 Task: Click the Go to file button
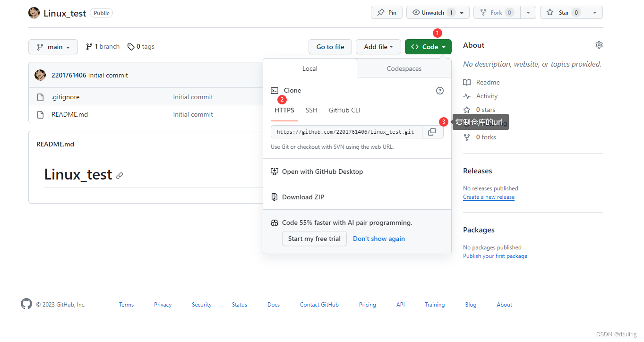(x=330, y=47)
